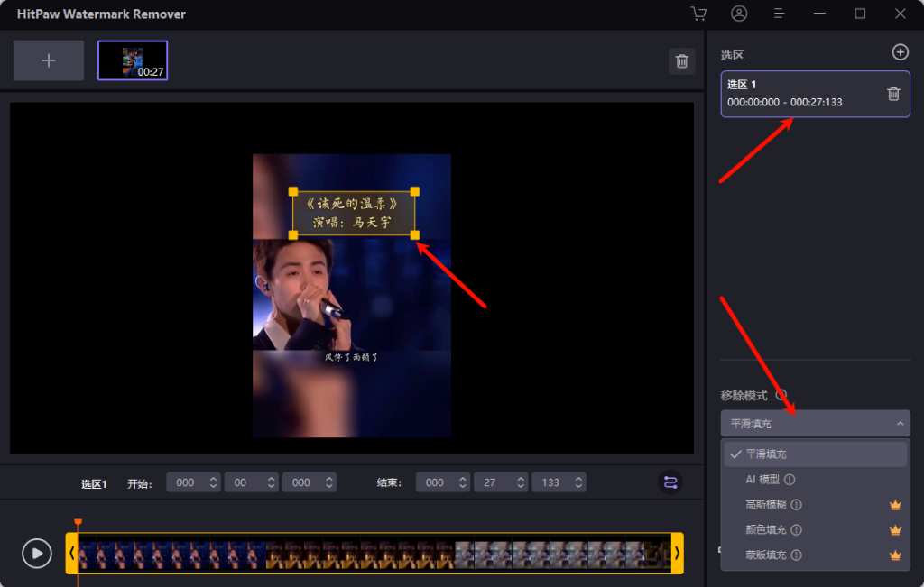Click the plus button to add video
The height and width of the screenshot is (587, 924).
[49, 60]
